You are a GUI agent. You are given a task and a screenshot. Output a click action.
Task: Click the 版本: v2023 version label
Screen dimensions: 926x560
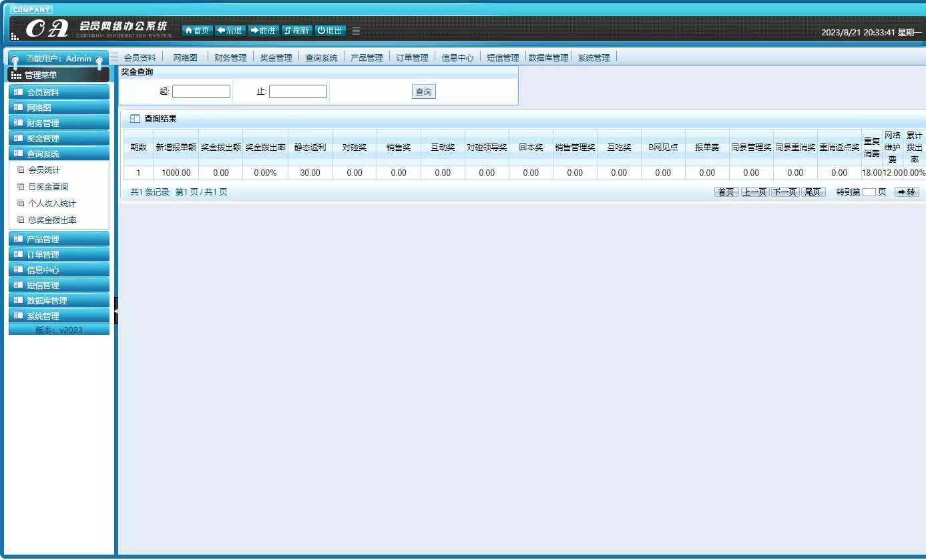click(x=59, y=330)
